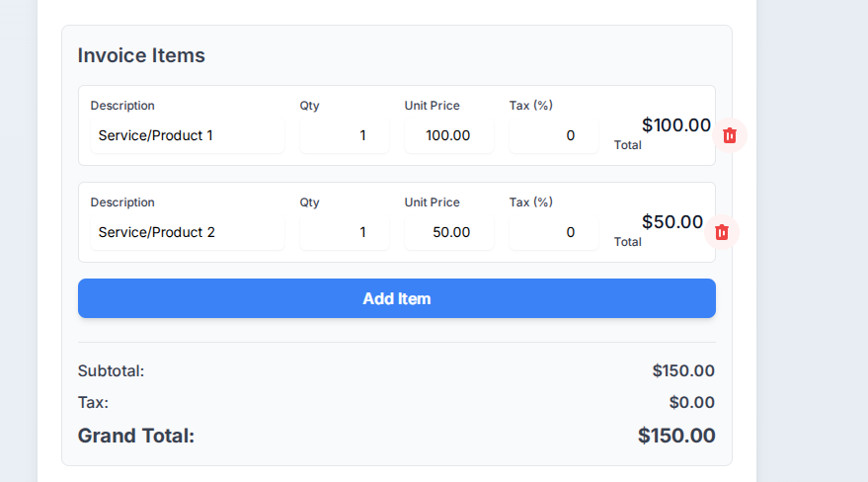The image size is (868, 482).
Task: Click the 50.00 unit price field
Action: tap(449, 232)
